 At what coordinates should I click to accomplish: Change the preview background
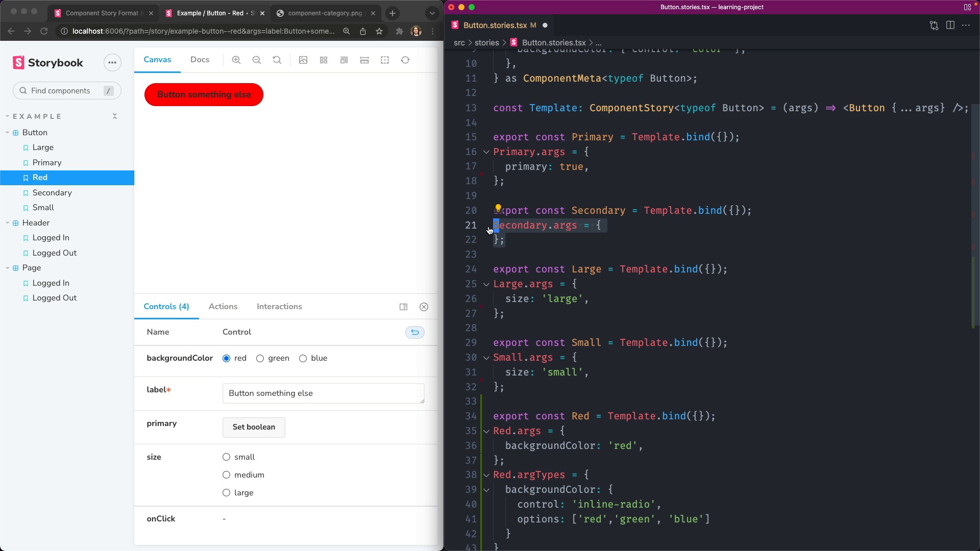(x=303, y=60)
